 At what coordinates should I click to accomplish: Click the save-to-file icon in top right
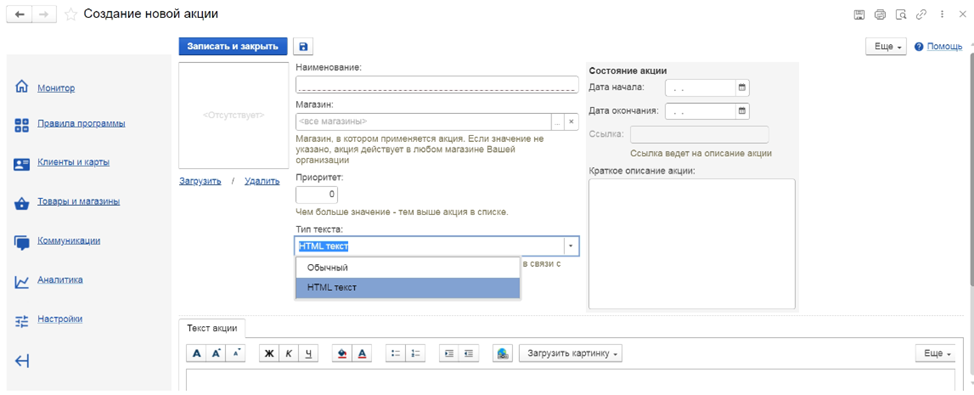860,14
